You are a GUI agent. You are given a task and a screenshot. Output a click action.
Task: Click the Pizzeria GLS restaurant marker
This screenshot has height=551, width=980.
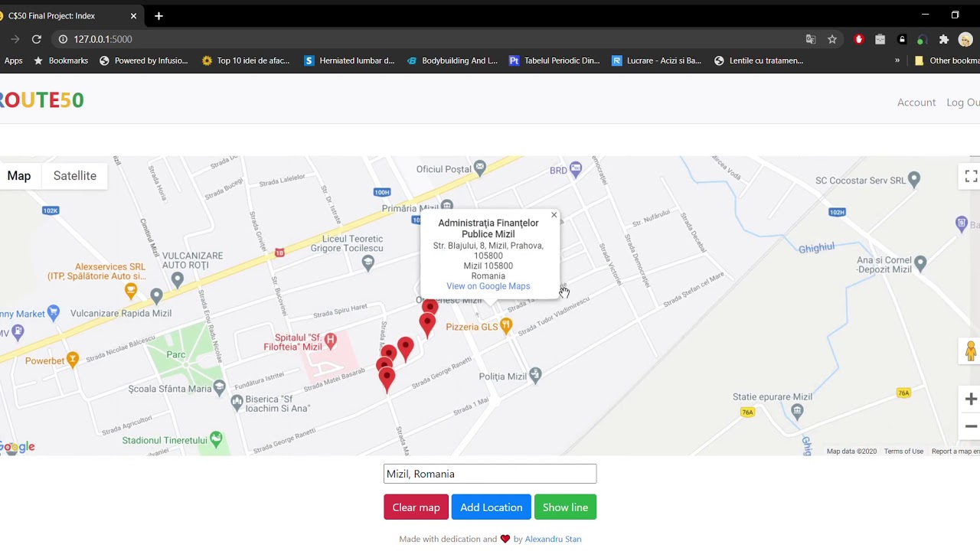coord(505,327)
